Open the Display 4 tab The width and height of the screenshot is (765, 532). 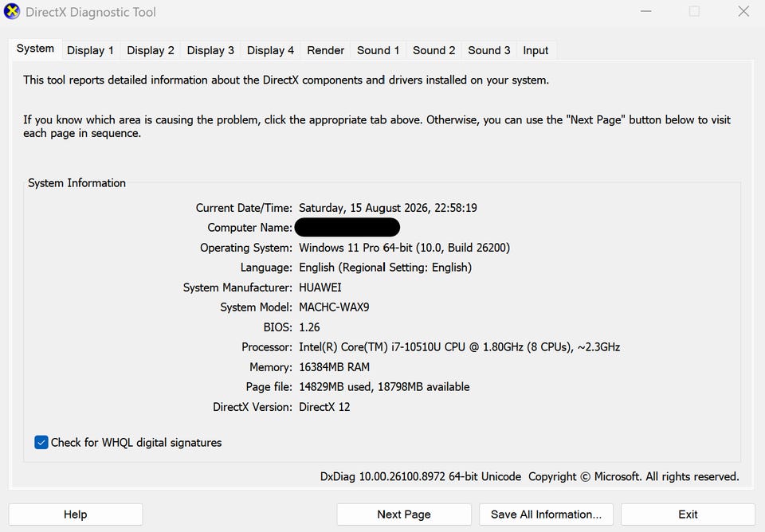(270, 51)
